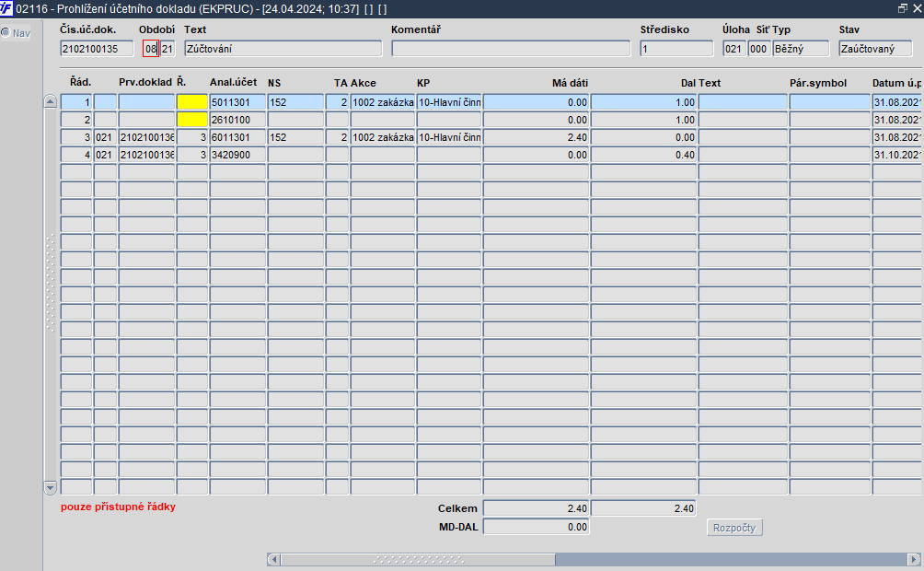Image resolution: width=924 pixels, height=571 pixels.
Task: Click the restore window icon
Action: pos(902,8)
